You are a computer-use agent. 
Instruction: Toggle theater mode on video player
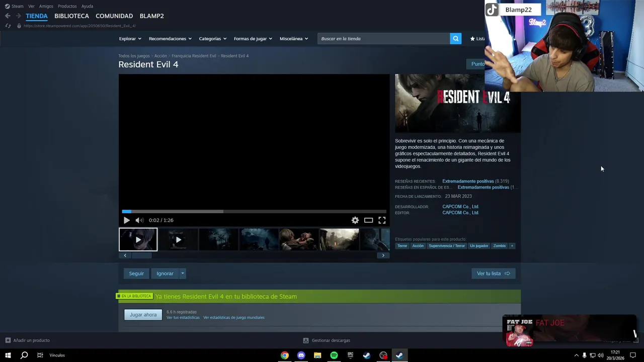[x=369, y=220]
